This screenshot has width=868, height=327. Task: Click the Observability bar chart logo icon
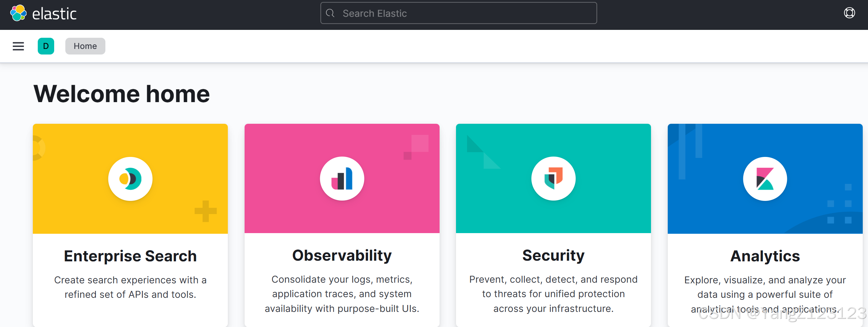point(342,179)
